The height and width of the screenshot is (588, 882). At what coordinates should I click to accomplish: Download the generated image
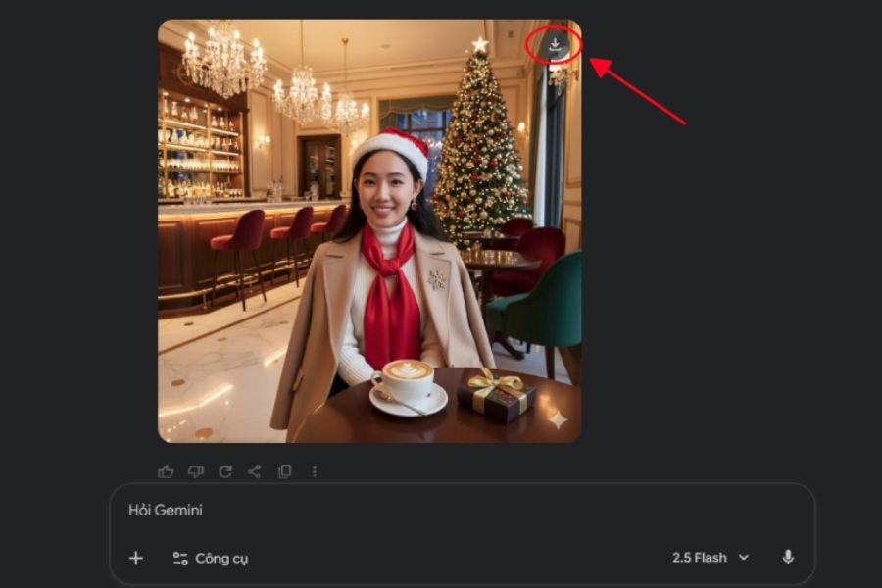[555, 45]
